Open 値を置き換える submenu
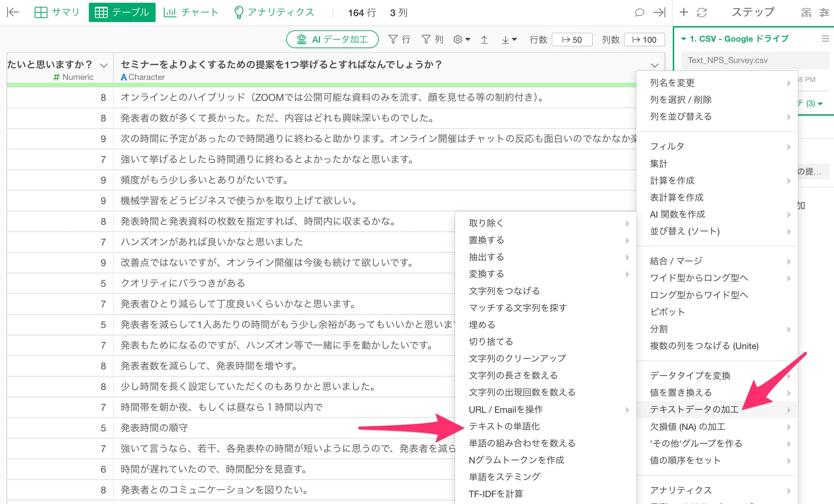Image resolution: width=834 pixels, height=504 pixels. (x=717, y=393)
